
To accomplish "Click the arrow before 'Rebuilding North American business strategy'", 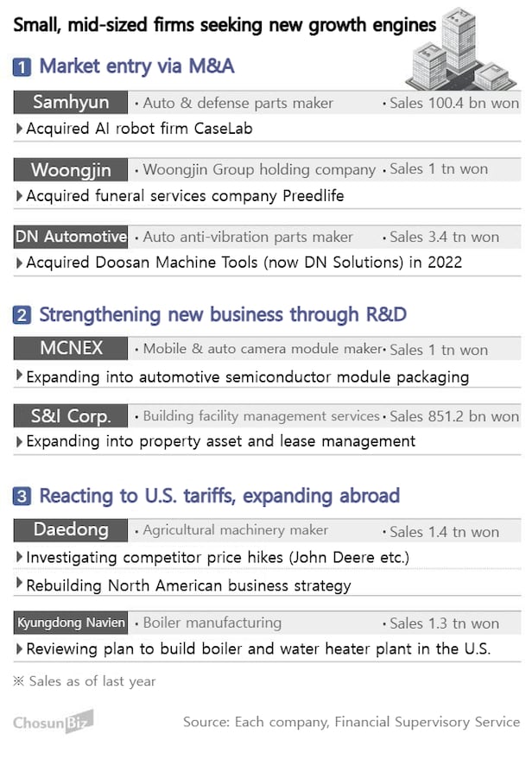I will 20,585.
